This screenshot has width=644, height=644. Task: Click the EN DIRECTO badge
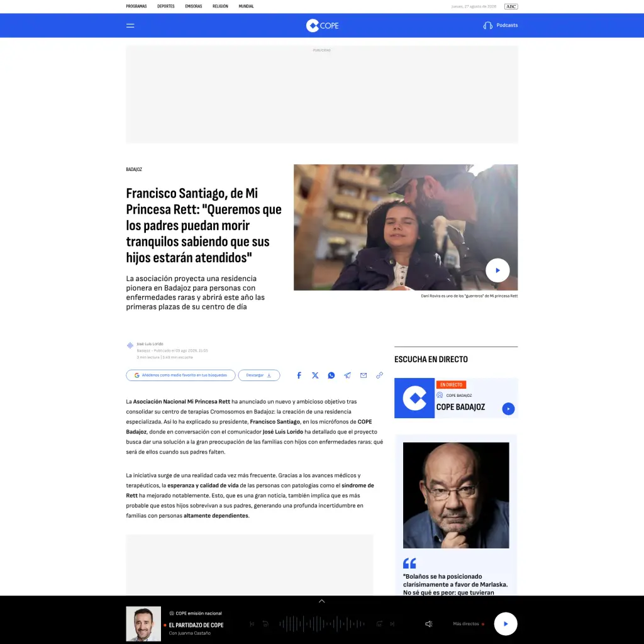point(451,385)
